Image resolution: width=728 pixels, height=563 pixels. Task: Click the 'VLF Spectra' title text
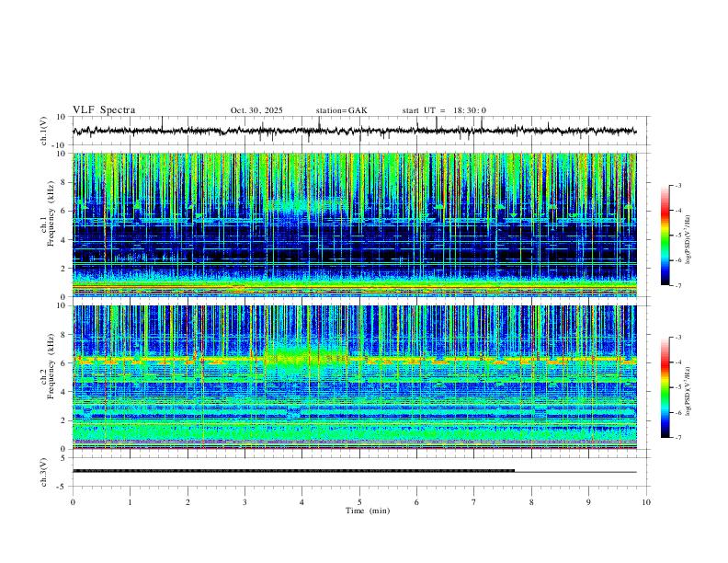104,110
